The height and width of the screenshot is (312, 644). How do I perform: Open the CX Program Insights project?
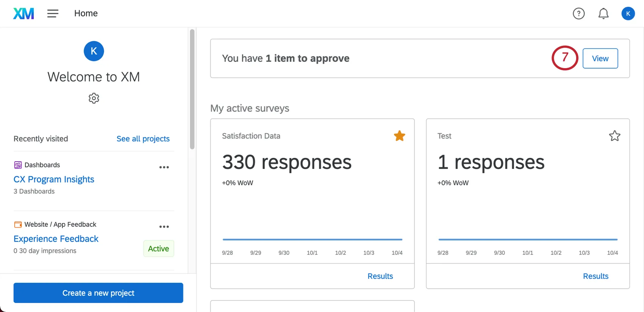coord(54,179)
